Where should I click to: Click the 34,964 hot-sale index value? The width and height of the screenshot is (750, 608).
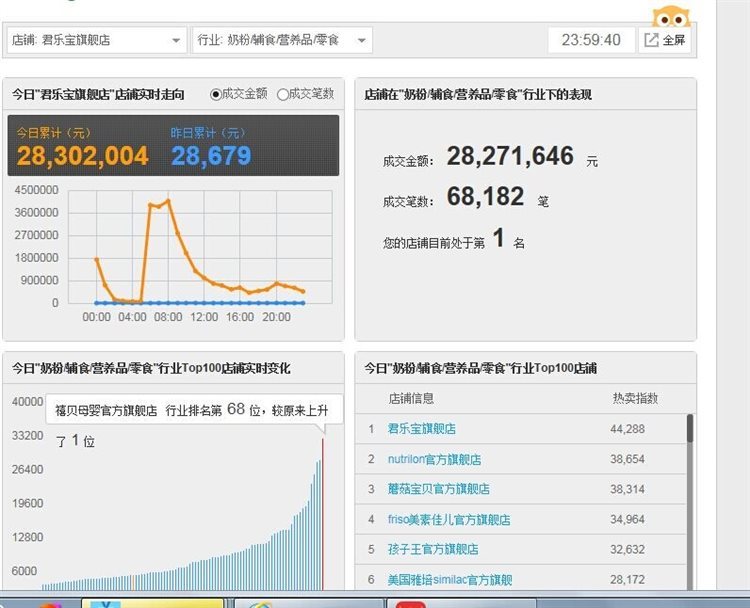[x=627, y=520]
